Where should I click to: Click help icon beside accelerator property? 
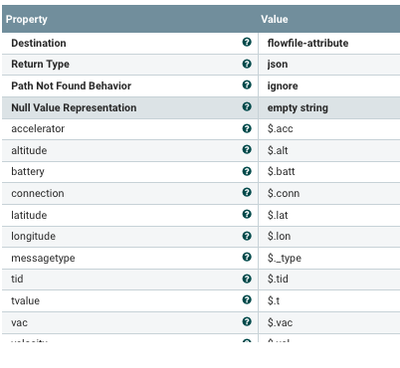(247, 128)
